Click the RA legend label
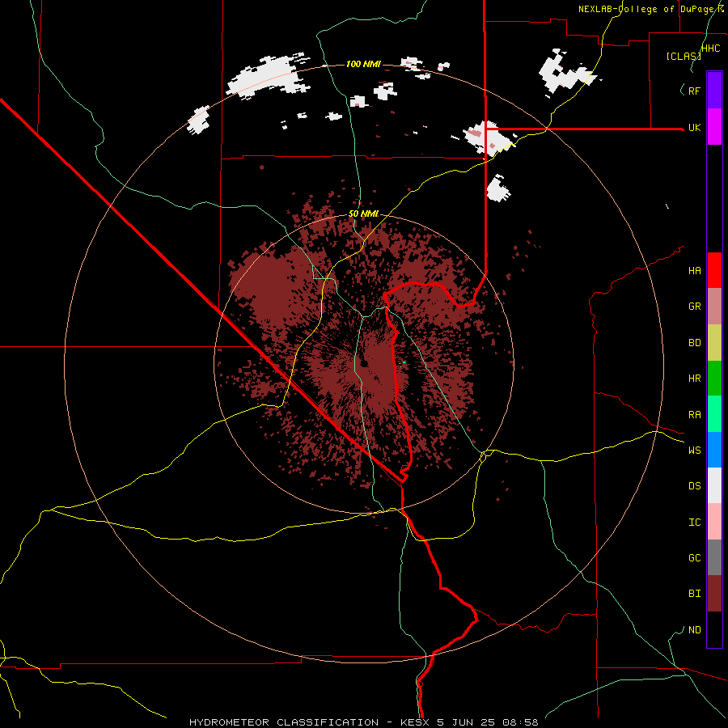This screenshot has height=728, width=728. pyautogui.click(x=694, y=415)
